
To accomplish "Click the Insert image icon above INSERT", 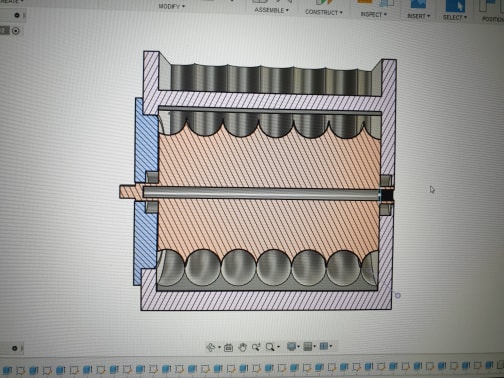I will (418, 4).
